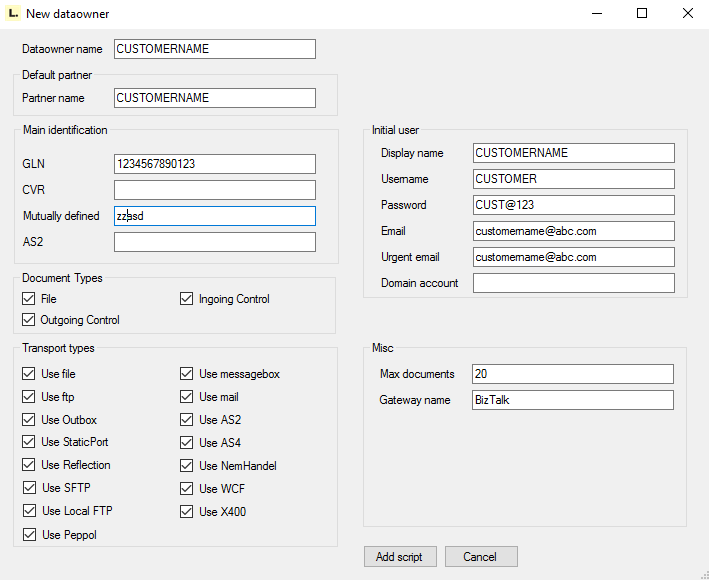Uncheck the Use ftp checkbox
Viewport: 709px width, 580px height.
tap(28, 397)
